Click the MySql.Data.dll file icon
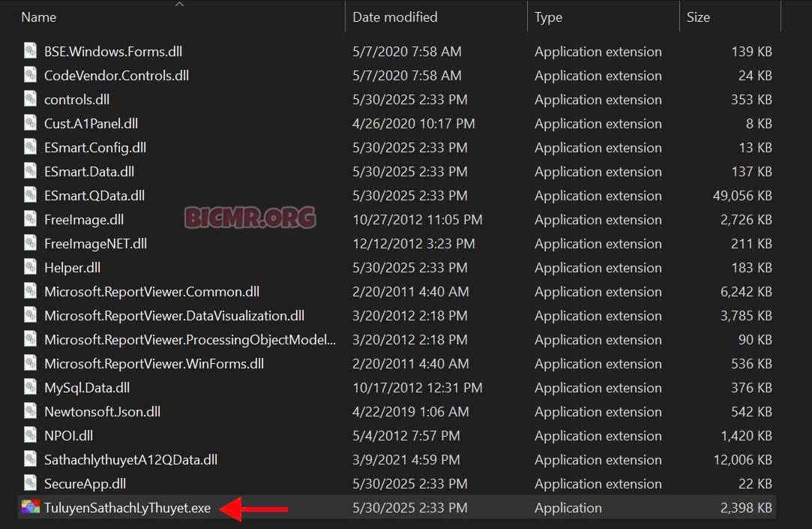This screenshot has width=812, height=529. coord(31,387)
